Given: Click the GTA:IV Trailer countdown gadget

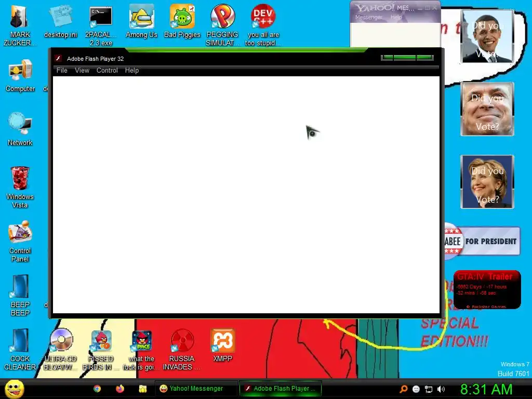Looking at the screenshot, I should (x=487, y=290).
